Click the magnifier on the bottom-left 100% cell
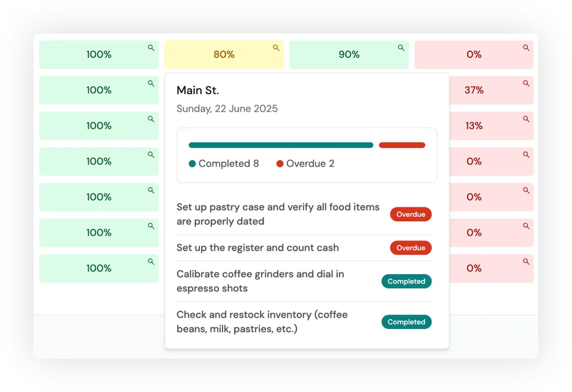Viewport: 572px width, 392px height. point(151,261)
